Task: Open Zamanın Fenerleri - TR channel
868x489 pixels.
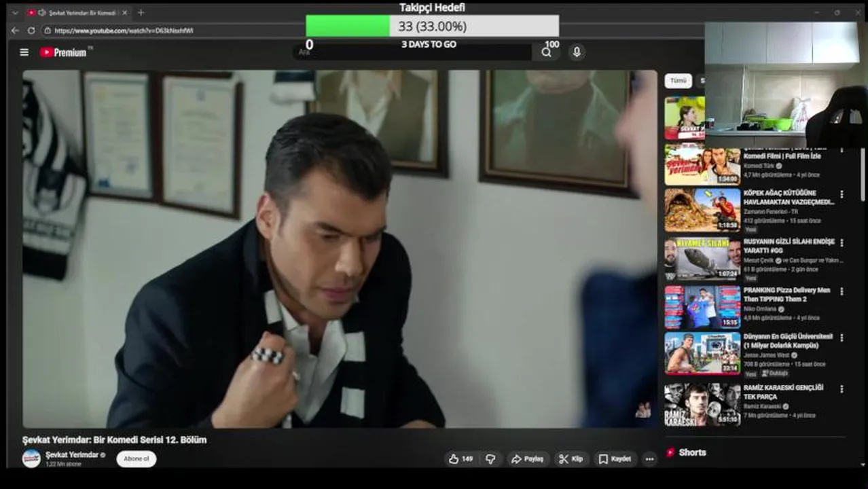Action: point(771,212)
